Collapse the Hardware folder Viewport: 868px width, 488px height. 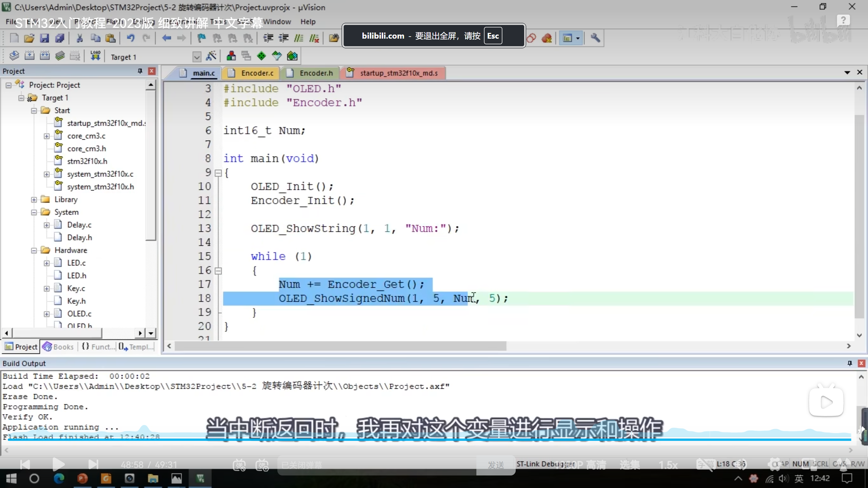click(34, 250)
